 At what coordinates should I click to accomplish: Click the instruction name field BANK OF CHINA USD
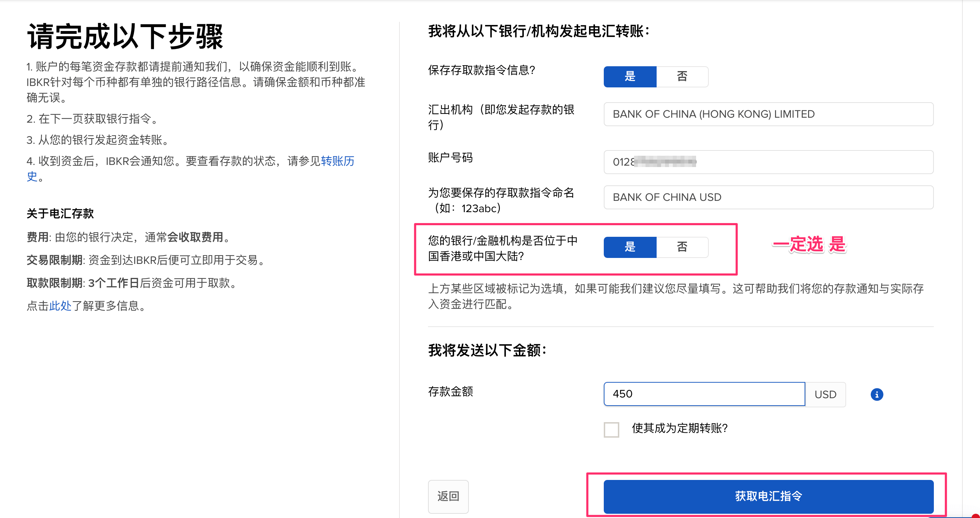(x=768, y=197)
